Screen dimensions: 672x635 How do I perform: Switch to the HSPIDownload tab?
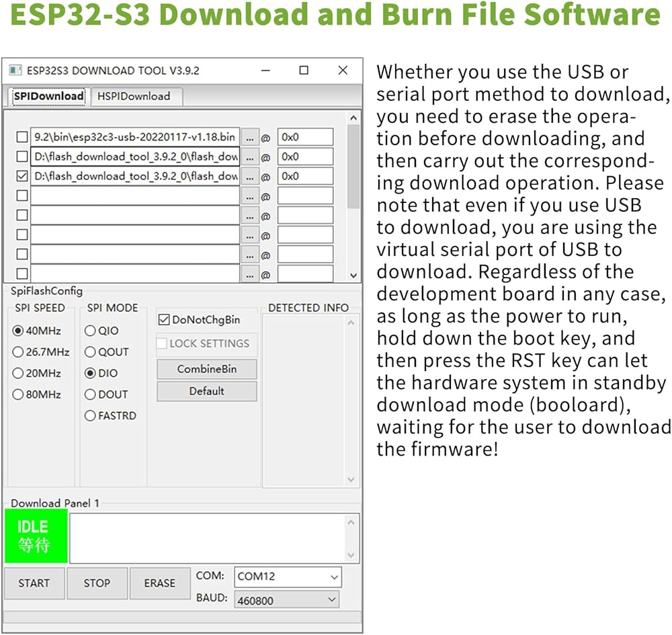(x=134, y=96)
